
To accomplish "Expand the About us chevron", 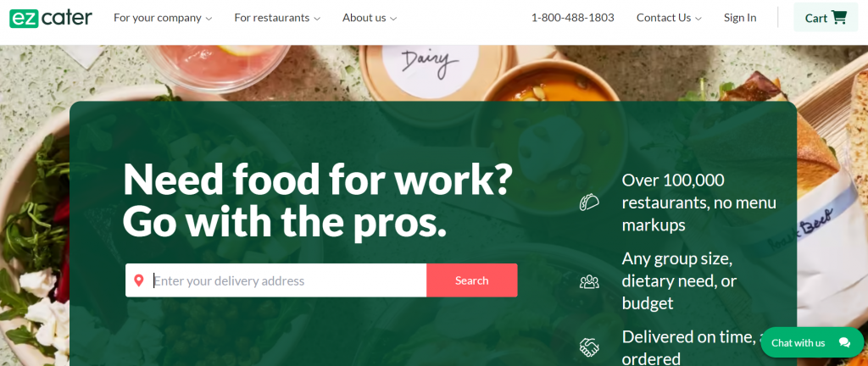I will click(393, 19).
